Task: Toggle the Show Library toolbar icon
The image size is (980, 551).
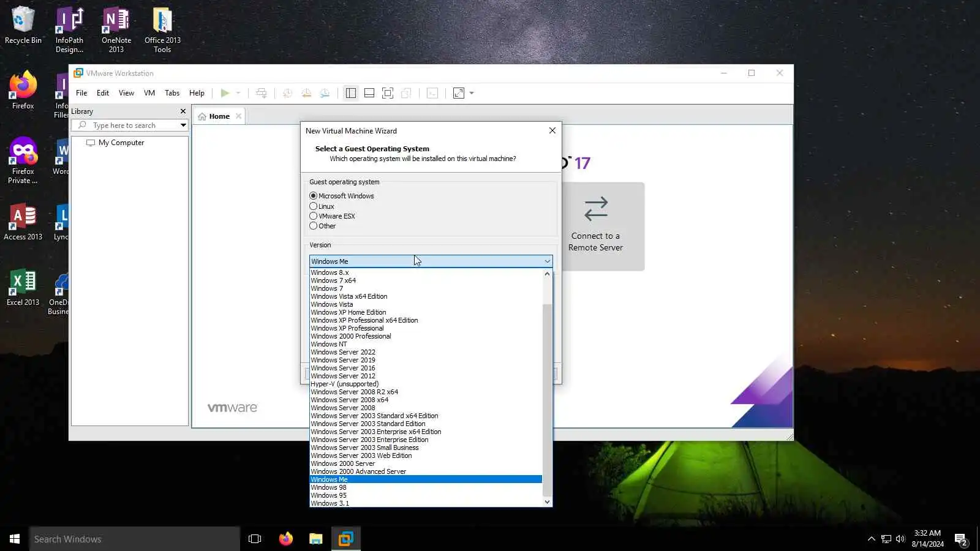Action: (351, 93)
